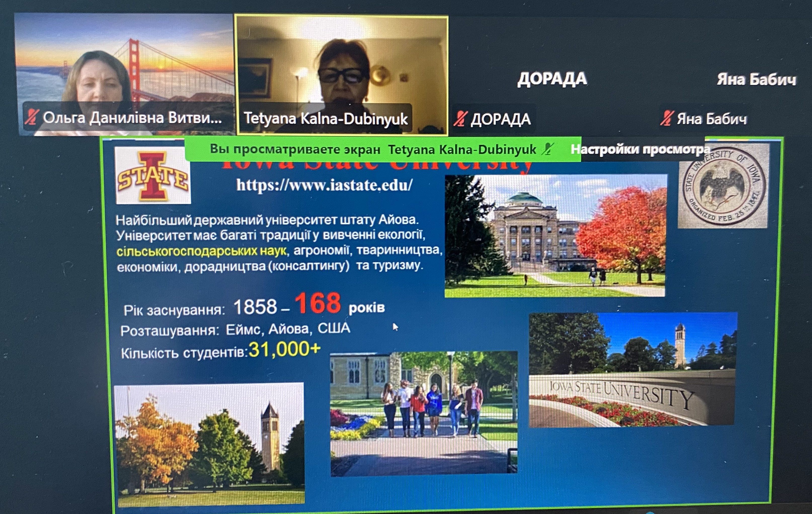Image resolution: width=812 pixels, height=514 pixels.
Task: Select the Яна Бабич participant tile
Action: pos(756,79)
